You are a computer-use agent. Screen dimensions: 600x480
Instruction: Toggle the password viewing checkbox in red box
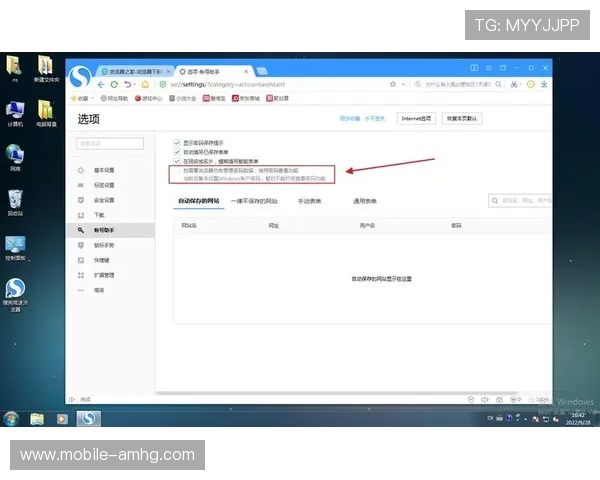click(177, 171)
